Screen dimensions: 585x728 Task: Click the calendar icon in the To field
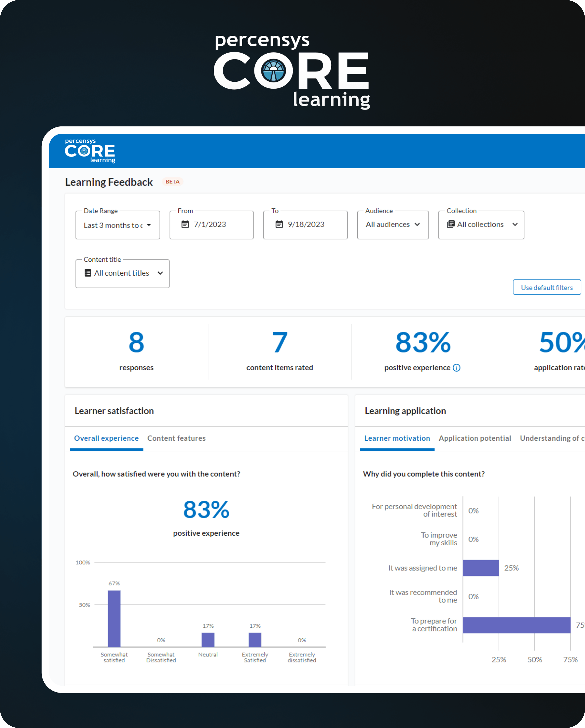tap(279, 224)
